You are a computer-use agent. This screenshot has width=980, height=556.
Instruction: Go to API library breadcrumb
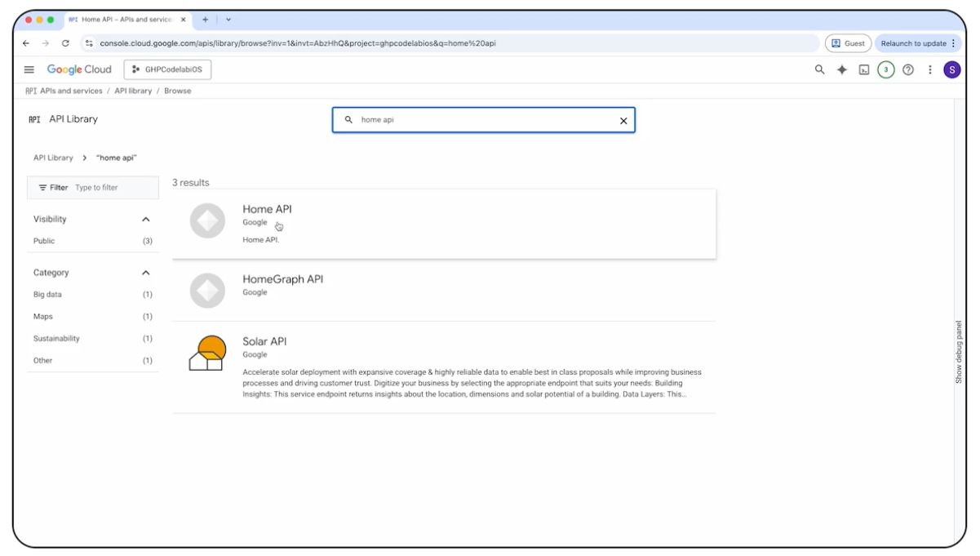click(133, 91)
